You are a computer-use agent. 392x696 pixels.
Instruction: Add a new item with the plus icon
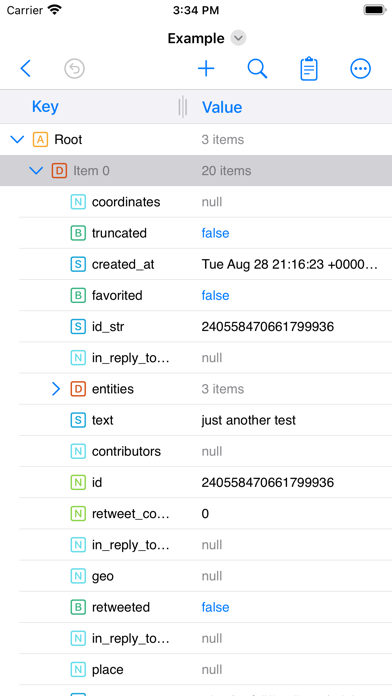[206, 69]
